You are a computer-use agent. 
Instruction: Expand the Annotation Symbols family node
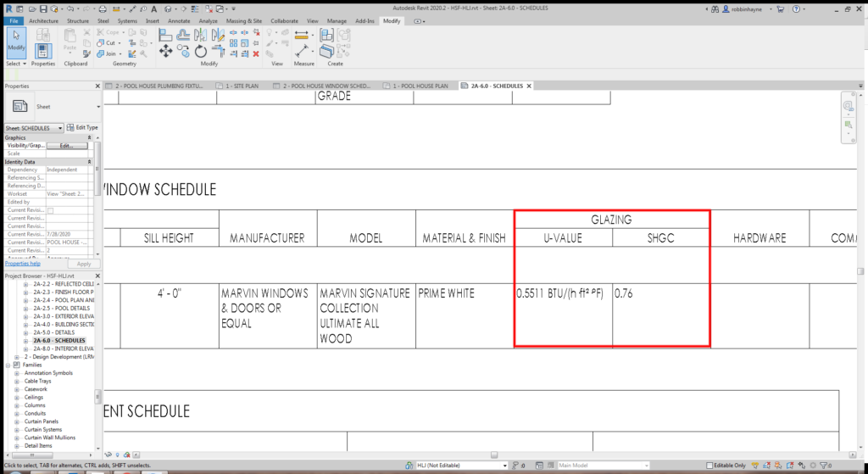point(17,373)
